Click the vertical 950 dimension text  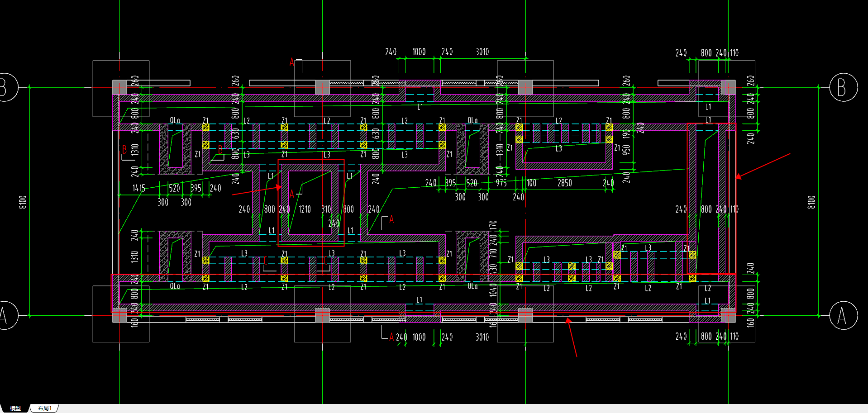tap(626, 150)
